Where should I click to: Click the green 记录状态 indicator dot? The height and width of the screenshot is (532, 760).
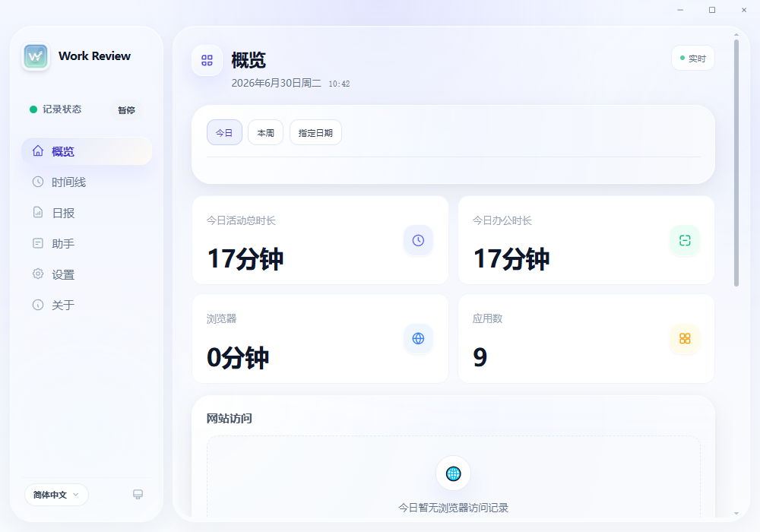pos(33,109)
